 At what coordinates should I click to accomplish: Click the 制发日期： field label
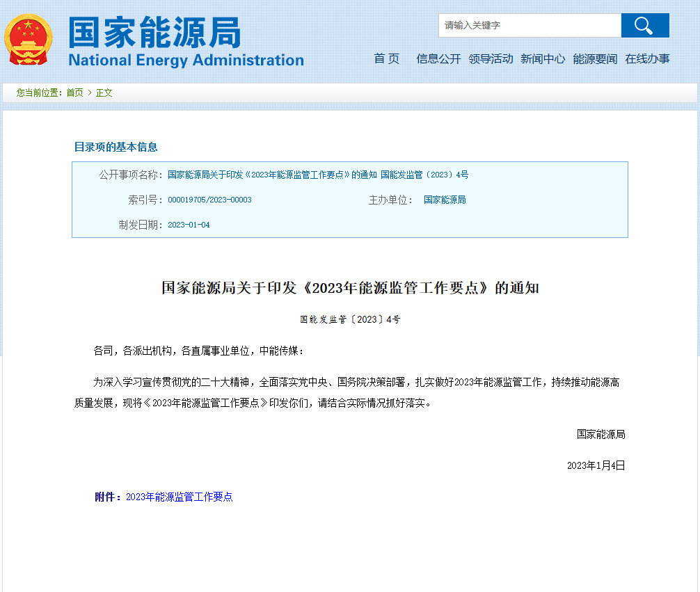pyautogui.click(x=141, y=225)
